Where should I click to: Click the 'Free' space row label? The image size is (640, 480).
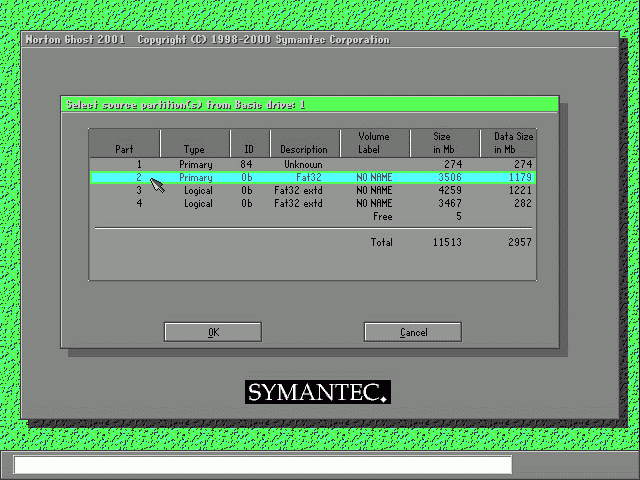(x=383, y=217)
